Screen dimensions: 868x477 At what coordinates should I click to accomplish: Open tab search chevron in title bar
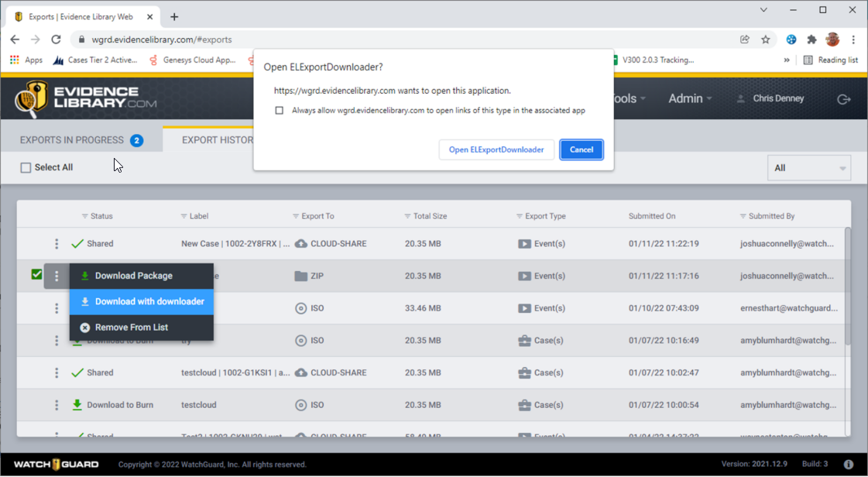coord(763,10)
